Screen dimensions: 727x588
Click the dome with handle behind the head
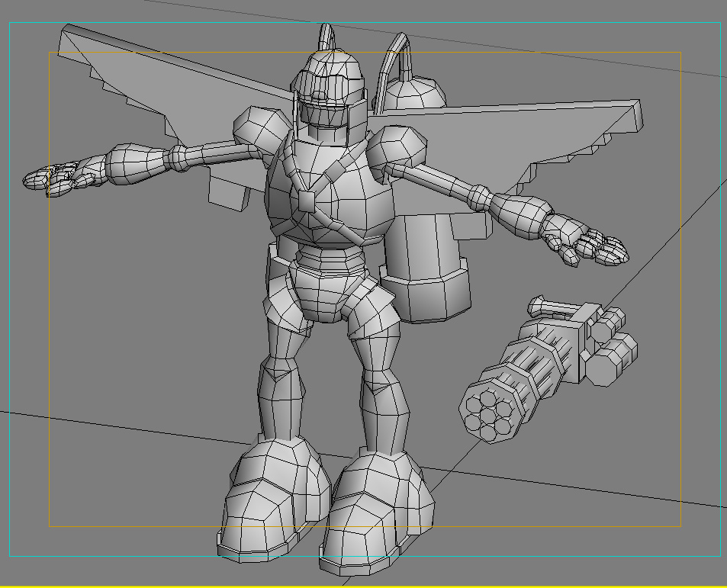click(x=413, y=90)
